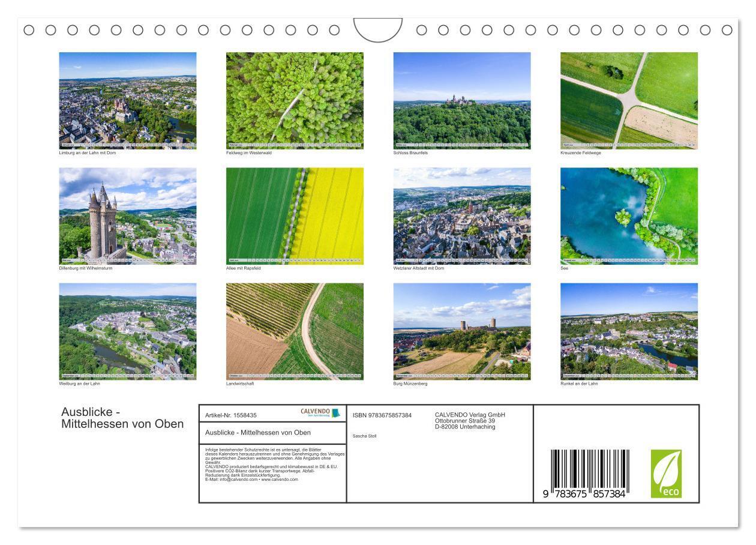Click the caption 'See'

pos(565,268)
